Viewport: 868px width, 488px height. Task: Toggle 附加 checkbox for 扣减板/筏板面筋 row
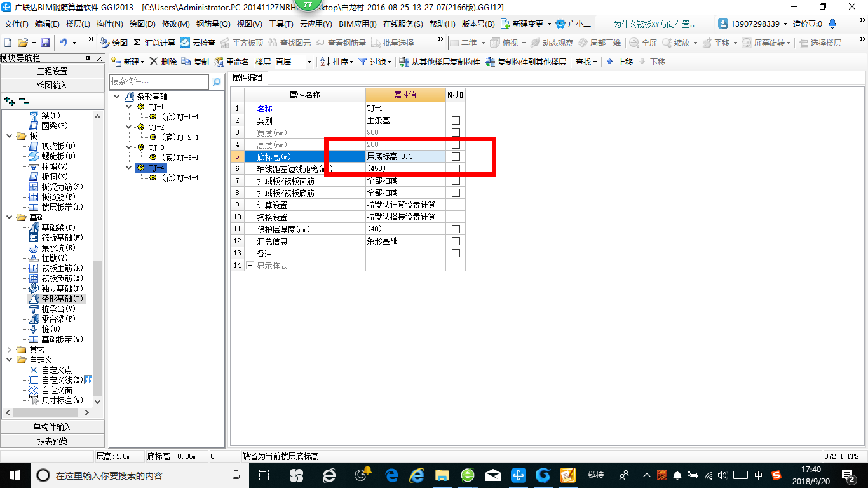pyautogui.click(x=456, y=181)
